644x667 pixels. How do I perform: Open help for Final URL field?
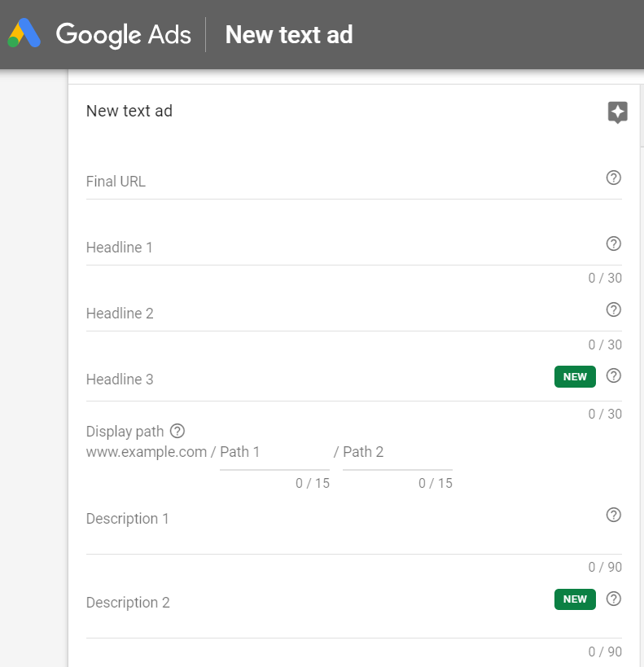click(613, 178)
